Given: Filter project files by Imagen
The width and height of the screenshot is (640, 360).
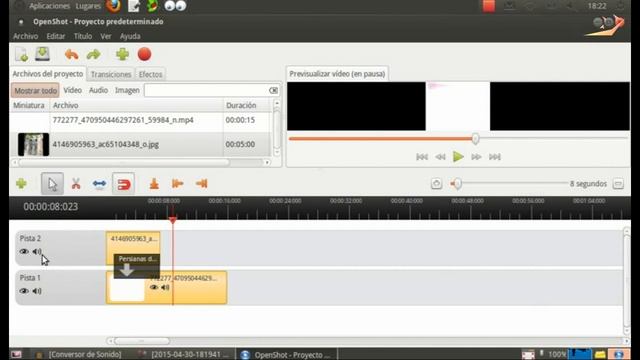Looking at the screenshot, I should click(127, 90).
